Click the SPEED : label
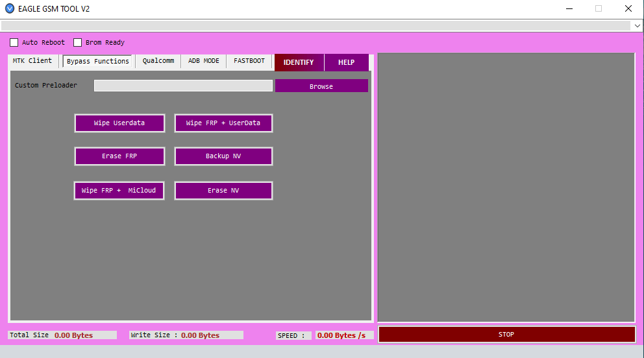644x358 pixels. tap(291, 335)
